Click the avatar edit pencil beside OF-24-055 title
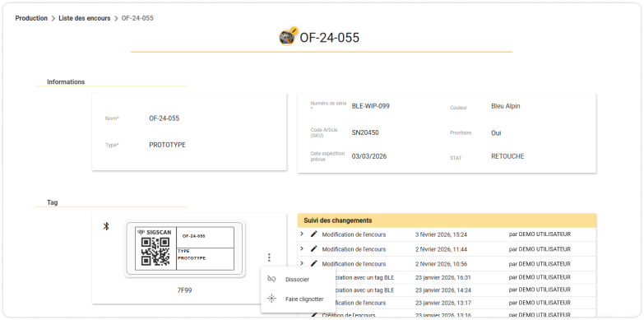 [294, 30]
